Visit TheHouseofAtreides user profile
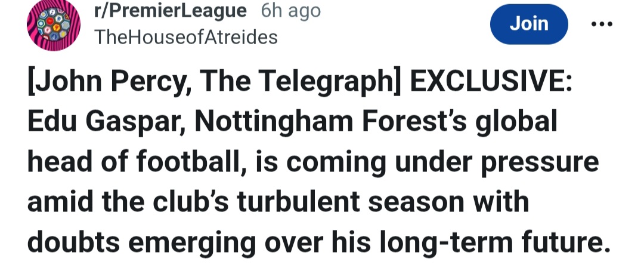 [x=186, y=37]
